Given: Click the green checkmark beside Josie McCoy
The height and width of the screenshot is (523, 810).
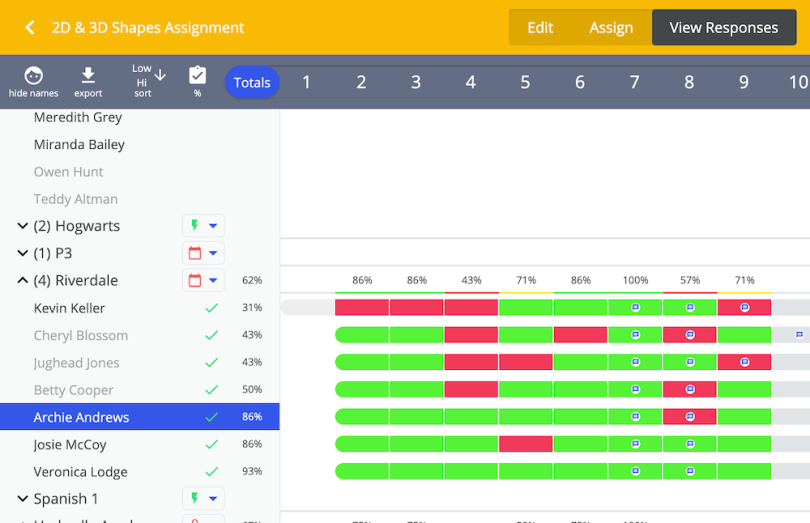Looking at the screenshot, I should coord(211,444).
